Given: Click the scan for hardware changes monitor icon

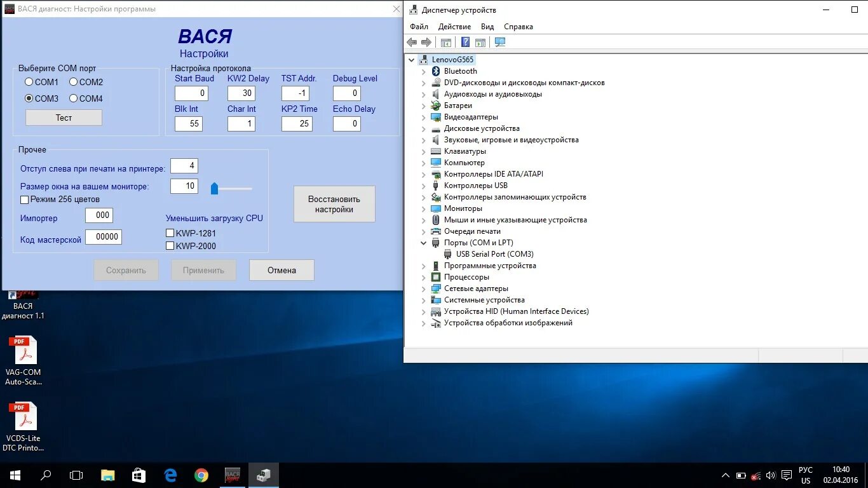Looking at the screenshot, I should click(500, 43).
